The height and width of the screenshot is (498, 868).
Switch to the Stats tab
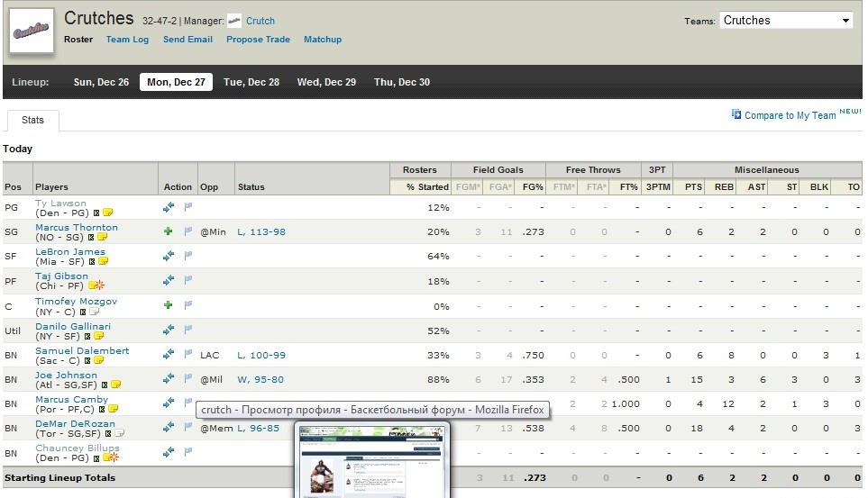pos(32,120)
